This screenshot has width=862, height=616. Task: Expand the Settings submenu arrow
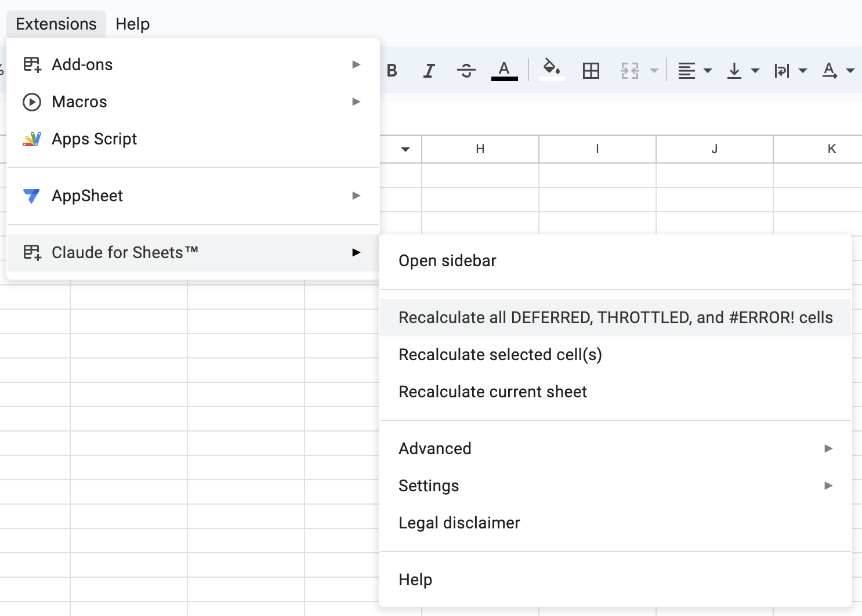tap(828, 485)
